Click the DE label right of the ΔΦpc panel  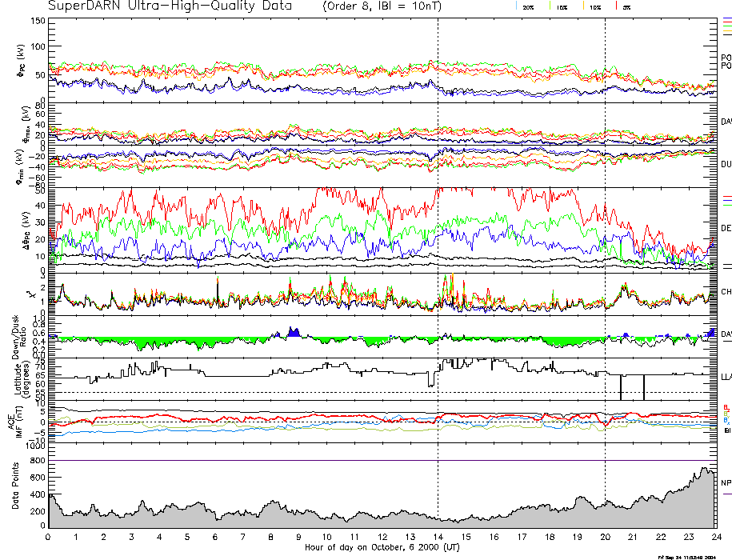coord(726,228)
